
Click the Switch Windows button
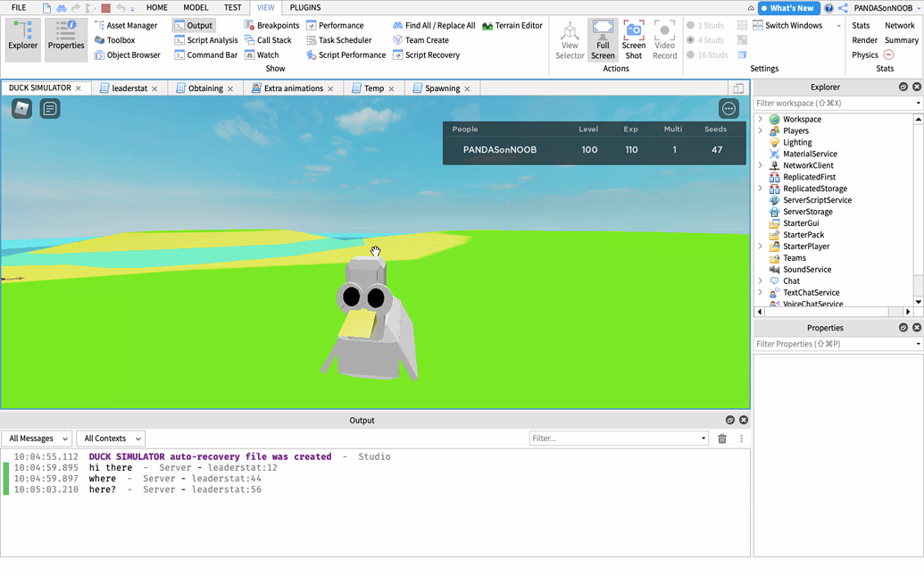click(787, 25)
